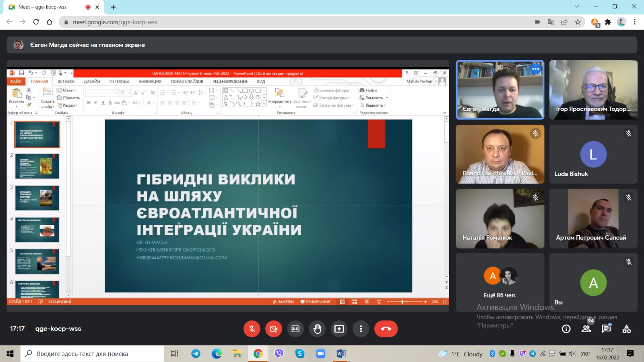Show the participants list with 94 badge
Screen dimensions: 644x362
click(586, 329)
